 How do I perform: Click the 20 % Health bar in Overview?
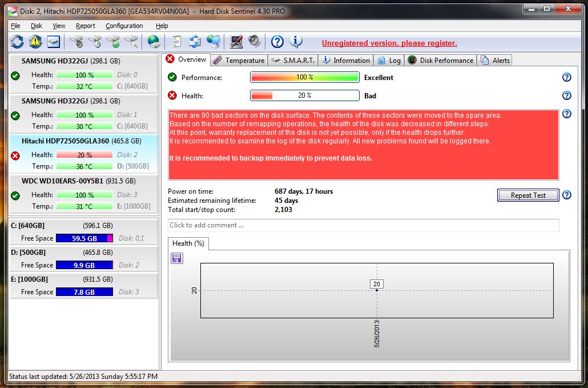pos(304,95)
